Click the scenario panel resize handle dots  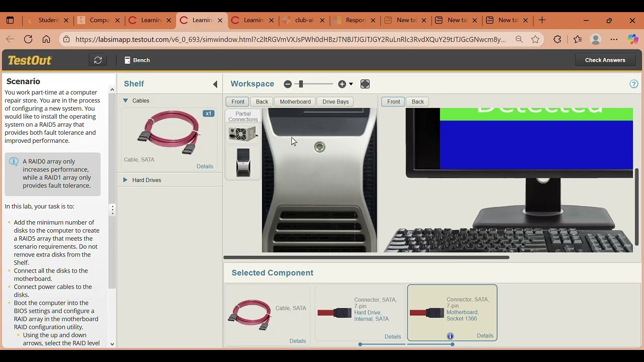click(x=113, y=210)
